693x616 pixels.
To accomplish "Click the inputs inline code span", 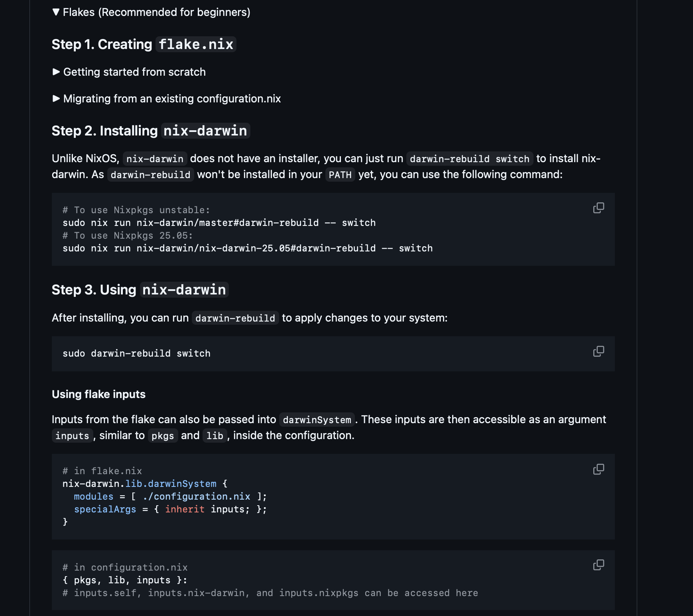I will pos(72,436).
